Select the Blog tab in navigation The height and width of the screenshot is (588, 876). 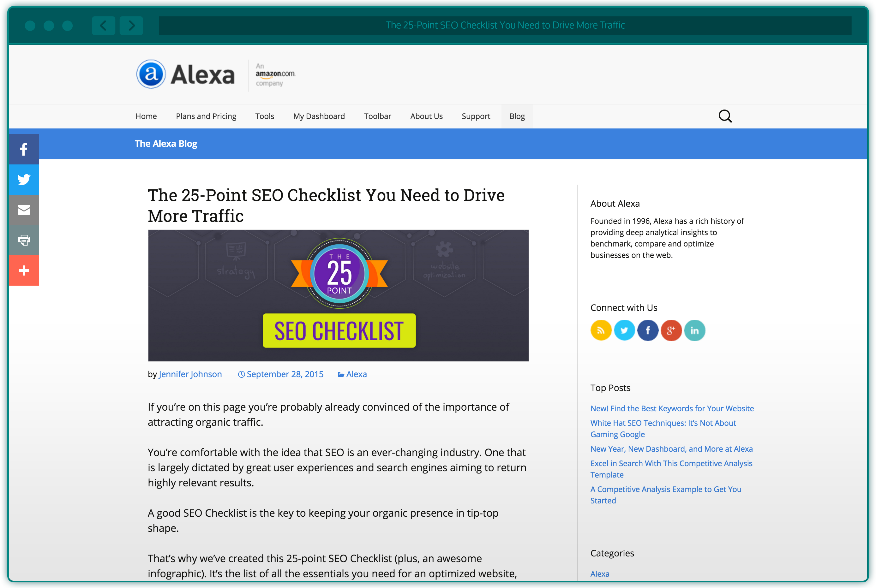[x=517, y=116]
